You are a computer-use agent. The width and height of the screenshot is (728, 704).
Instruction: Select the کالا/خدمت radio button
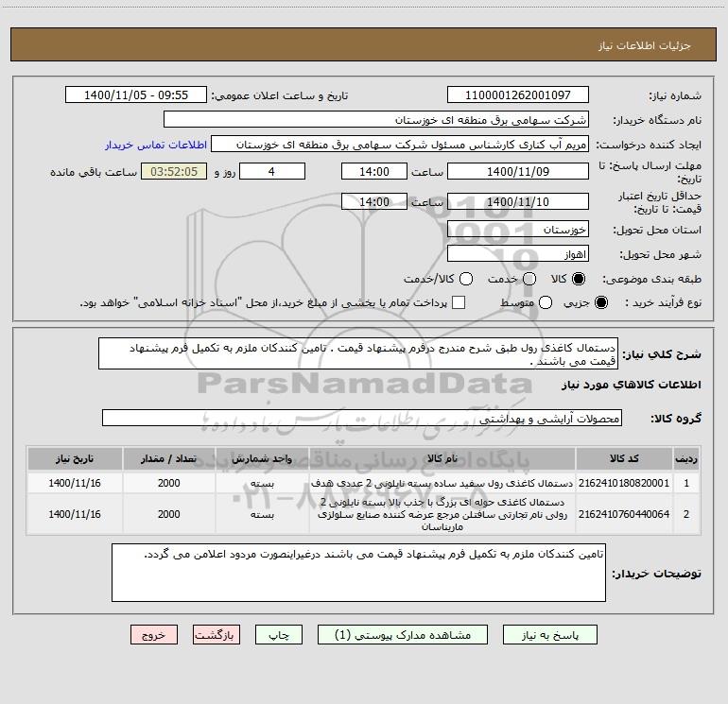(466, 279)
